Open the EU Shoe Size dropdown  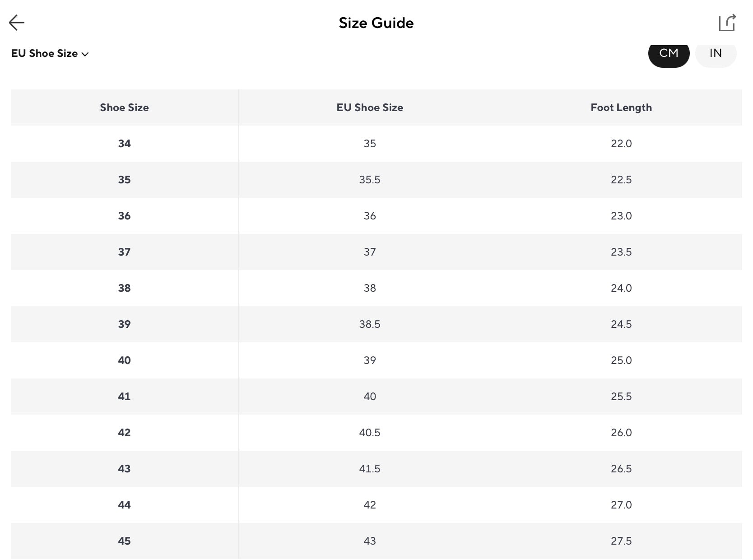50,54
